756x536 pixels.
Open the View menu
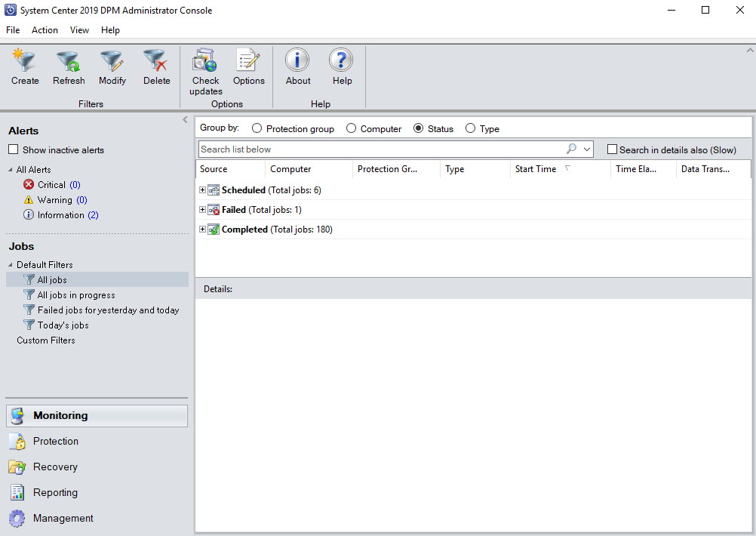(79, 30)
